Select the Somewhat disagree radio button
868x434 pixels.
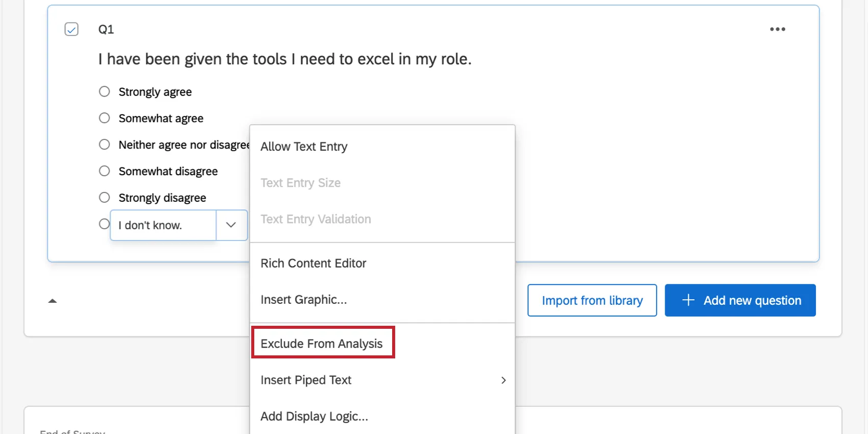pyautogui.click(x=105, y=172)
